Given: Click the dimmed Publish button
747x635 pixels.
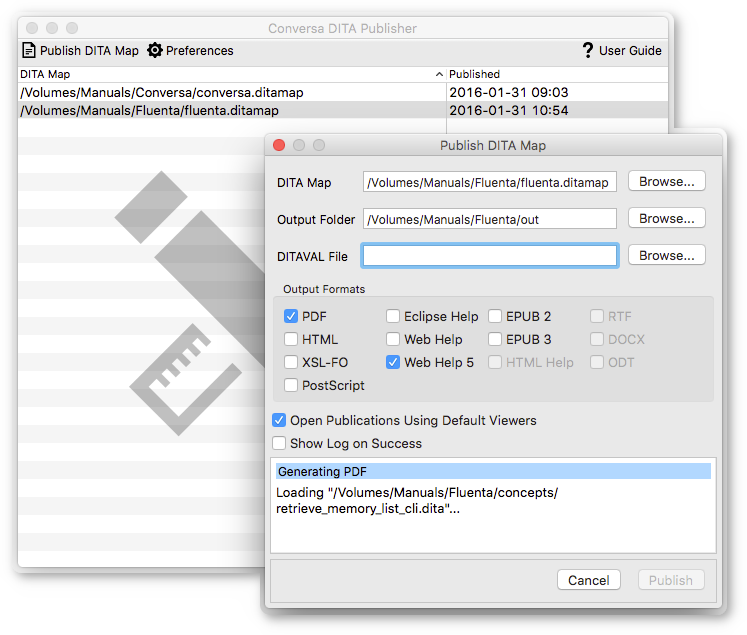Looking at the screenshot, I should pos(671,580).
